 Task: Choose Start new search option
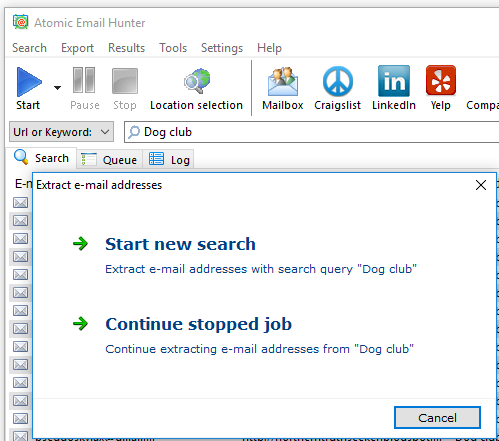[x=180, y=244]
